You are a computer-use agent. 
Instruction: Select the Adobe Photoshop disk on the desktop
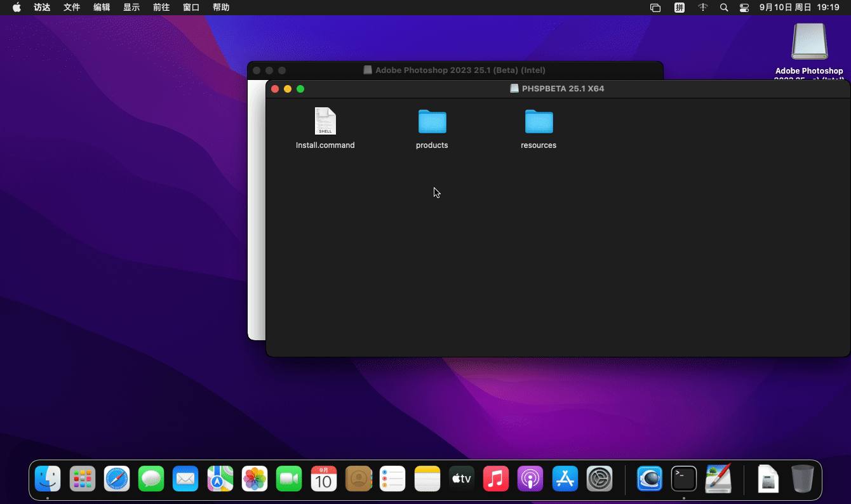(809, 42)
